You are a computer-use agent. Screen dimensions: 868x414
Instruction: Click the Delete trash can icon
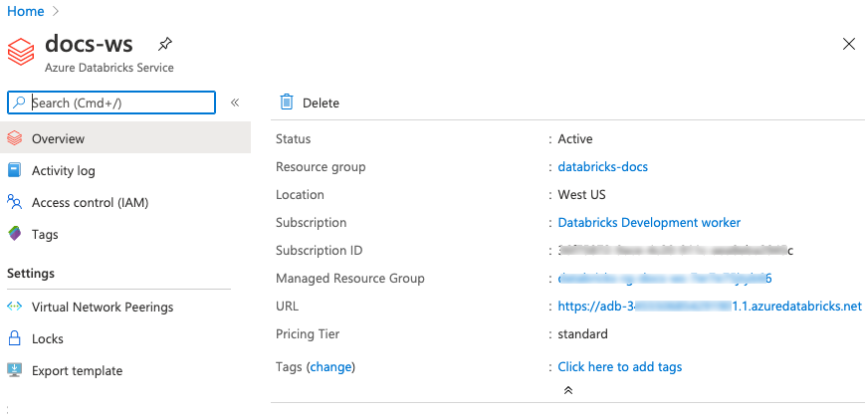[287, 102]
